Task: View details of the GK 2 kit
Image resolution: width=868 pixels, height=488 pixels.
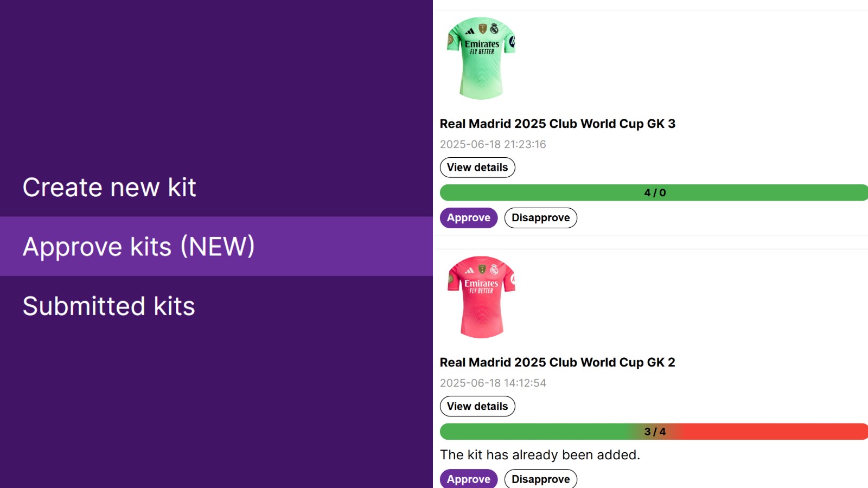Action: pyautogui.click(x=477, y=406)
